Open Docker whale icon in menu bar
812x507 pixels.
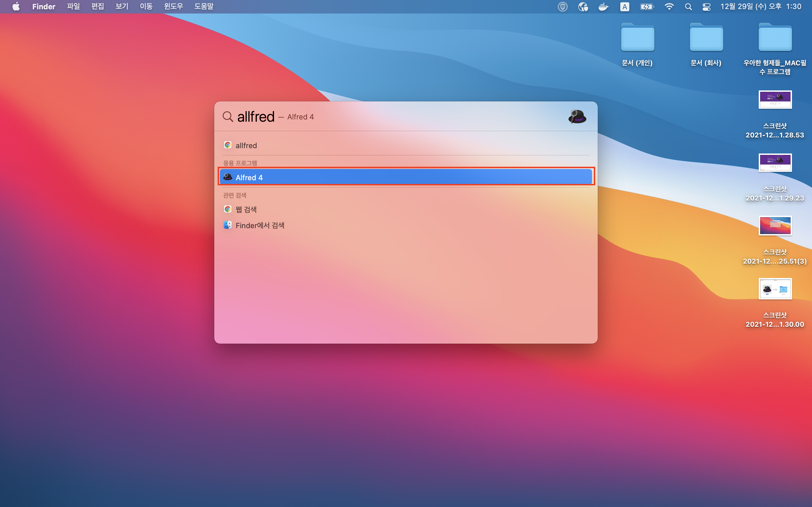pos(603,7)
